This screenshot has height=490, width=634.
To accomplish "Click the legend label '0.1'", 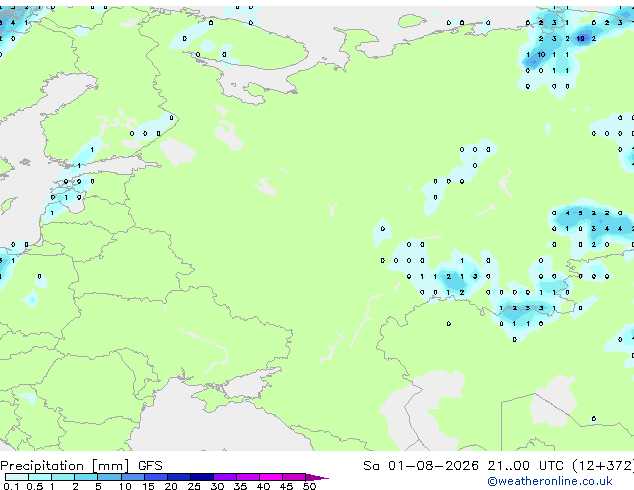I will [x=11, y=486].
